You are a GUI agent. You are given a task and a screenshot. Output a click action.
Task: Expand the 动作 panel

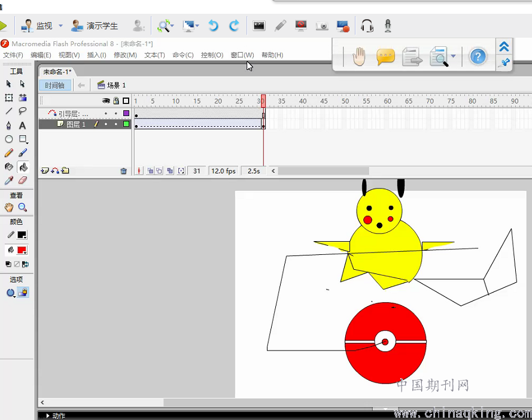tap(48, 416)
